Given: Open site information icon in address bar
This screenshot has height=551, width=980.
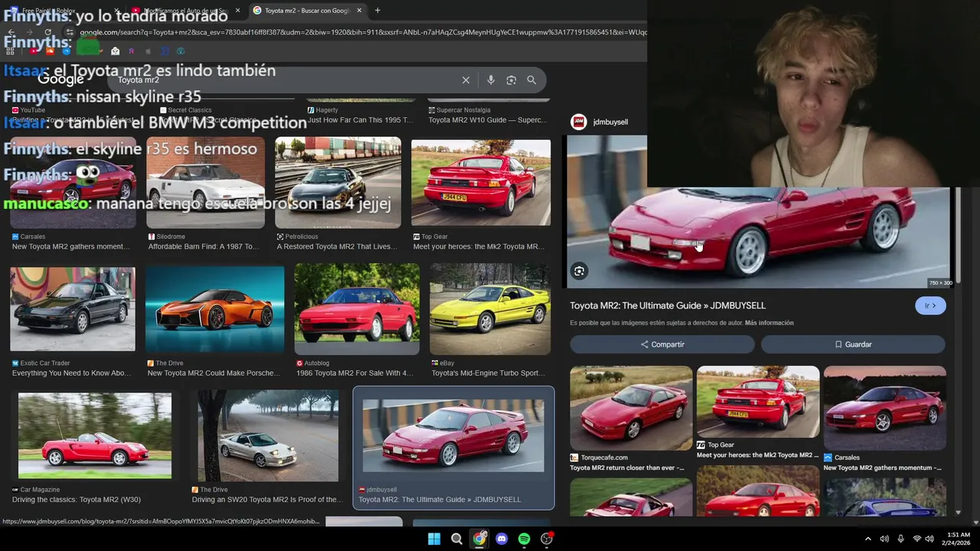Looking at the screenshot, I should point(70,32).
